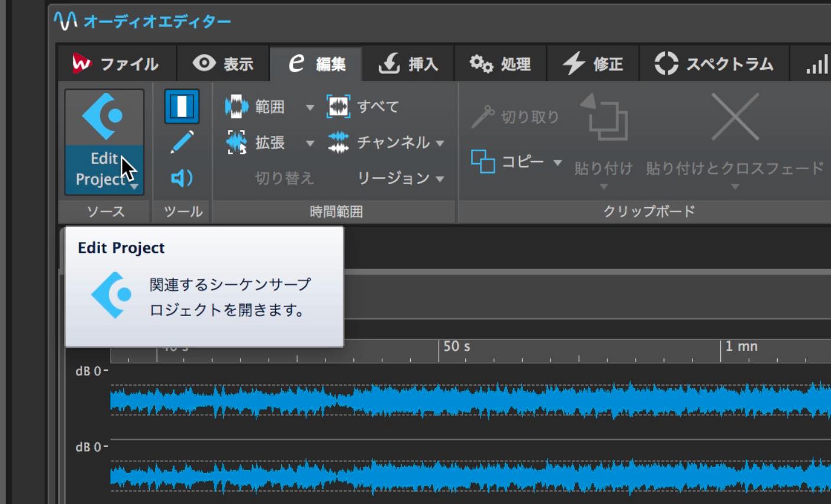The image size is (831, 504).
Task: Click the 貼り付け paste button
Action: tap(604, 136)
